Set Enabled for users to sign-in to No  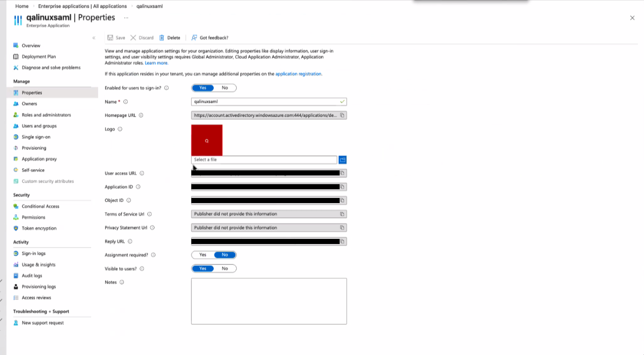click(225, 88)
